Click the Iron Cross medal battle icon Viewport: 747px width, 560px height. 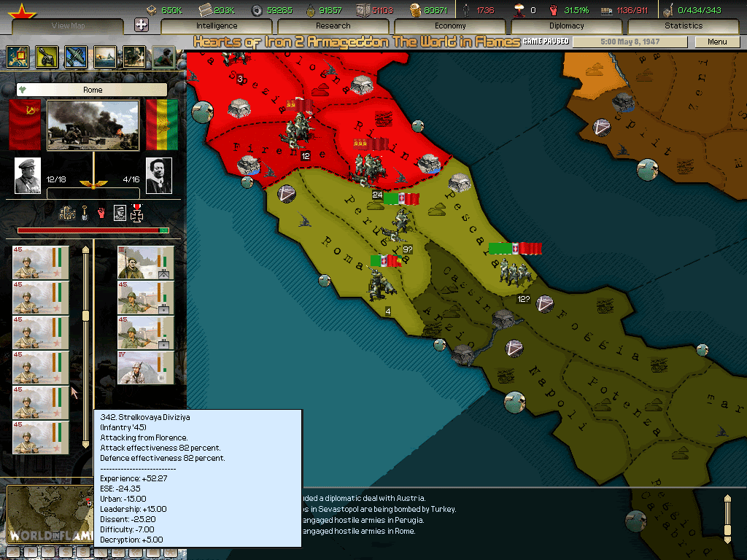[136, 213]
